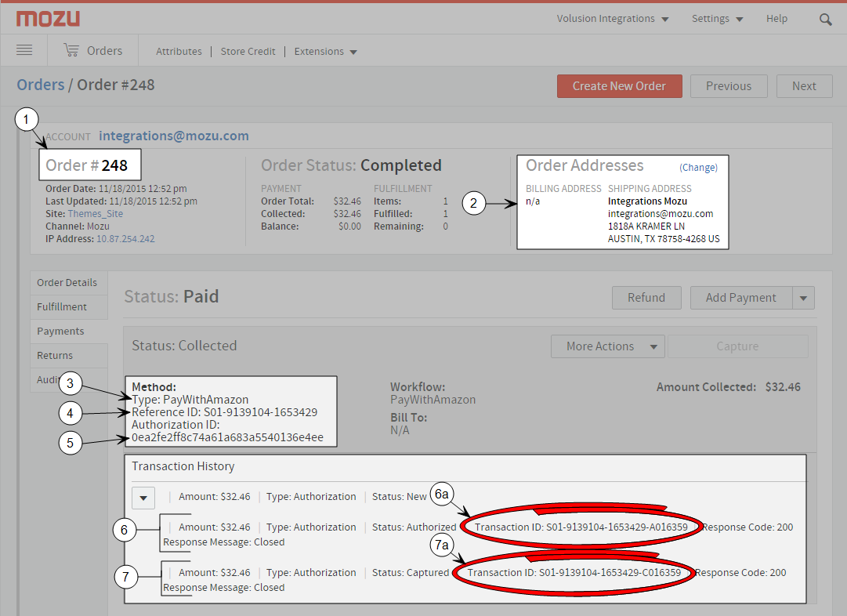847x616 pixels.
Task: Click the disabled Capture button
Action: [x=738, y=346]
